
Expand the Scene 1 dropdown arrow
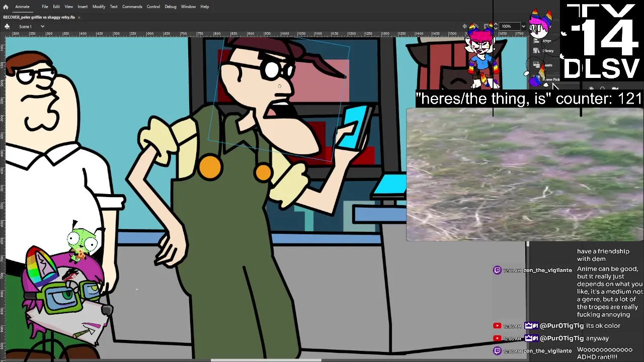[x=42, y=26]
